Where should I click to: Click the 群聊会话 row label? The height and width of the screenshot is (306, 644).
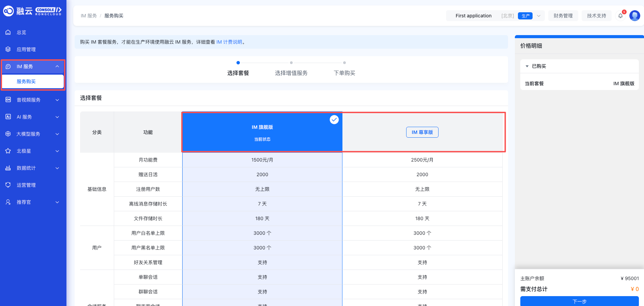[x=148, y=292]
